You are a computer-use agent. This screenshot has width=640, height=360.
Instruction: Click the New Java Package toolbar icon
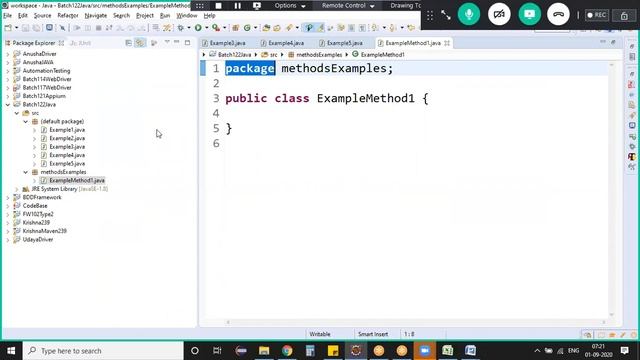coord(236,28)
